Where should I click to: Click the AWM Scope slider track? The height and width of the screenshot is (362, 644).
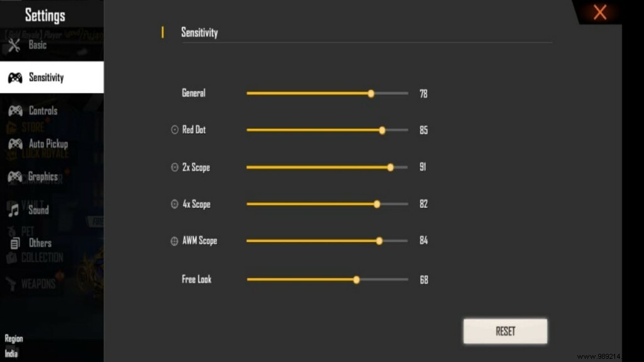tap(327, 241)
